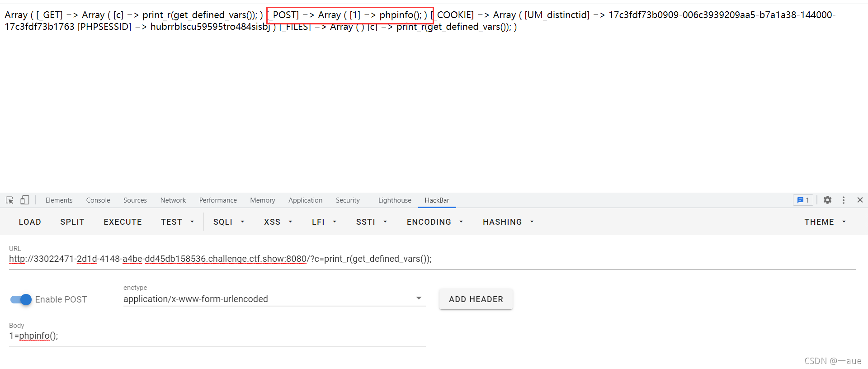Open the HASHING dropdown
This screenshot has height=369, width=868.
pos(508,222)
